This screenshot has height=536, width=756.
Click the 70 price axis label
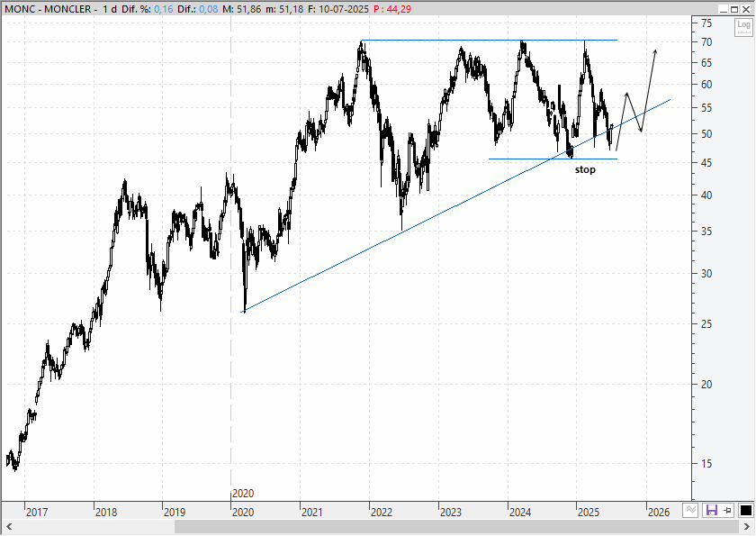[706, 42]
